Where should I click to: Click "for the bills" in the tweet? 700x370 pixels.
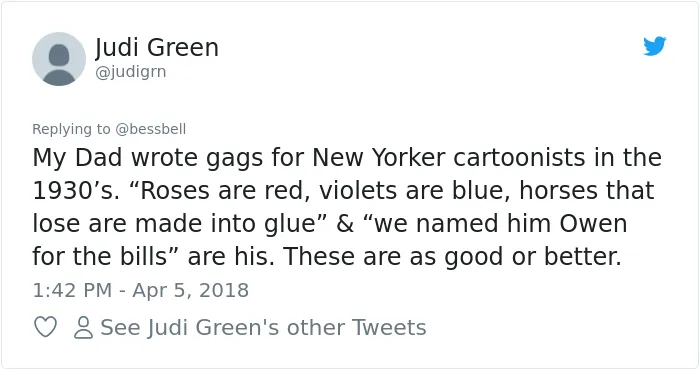(105, 257)
